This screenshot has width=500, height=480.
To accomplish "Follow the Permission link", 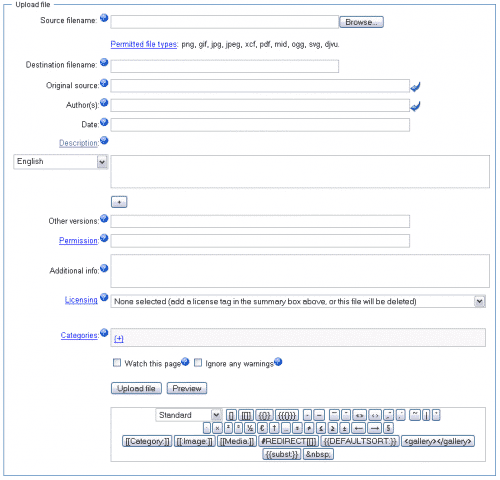I will 78,240.
